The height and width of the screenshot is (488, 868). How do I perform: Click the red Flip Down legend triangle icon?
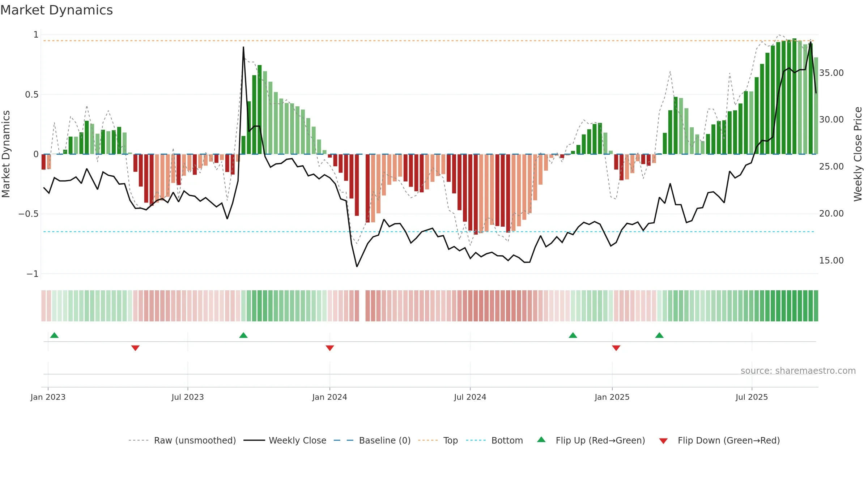click(x=663, y=441)
